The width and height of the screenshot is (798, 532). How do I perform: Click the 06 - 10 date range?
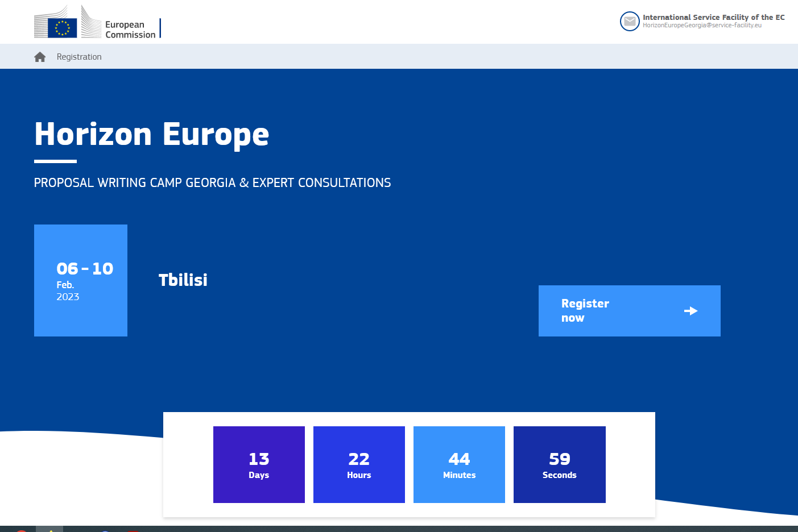[x=85, y=268]
